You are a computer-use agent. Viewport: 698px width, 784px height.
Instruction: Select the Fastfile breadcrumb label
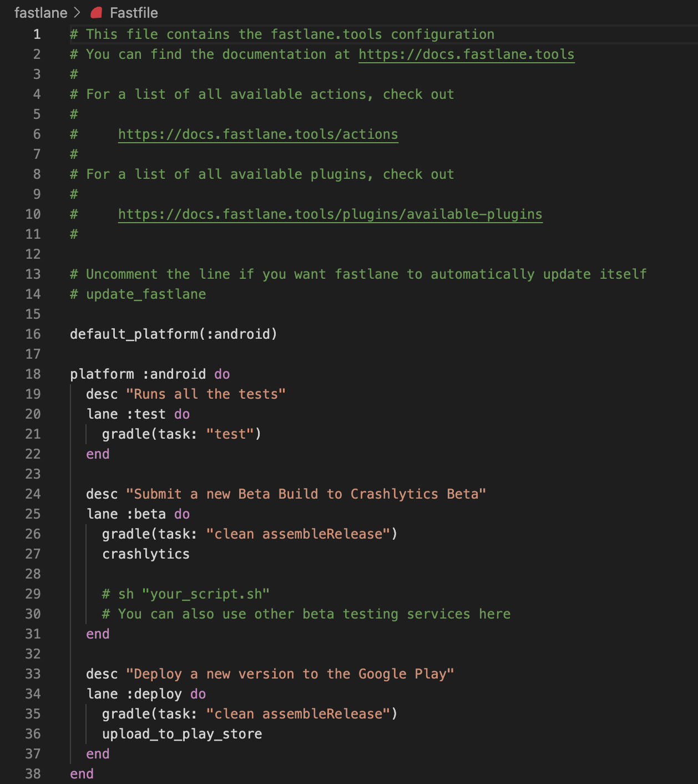tap(134, 13)
